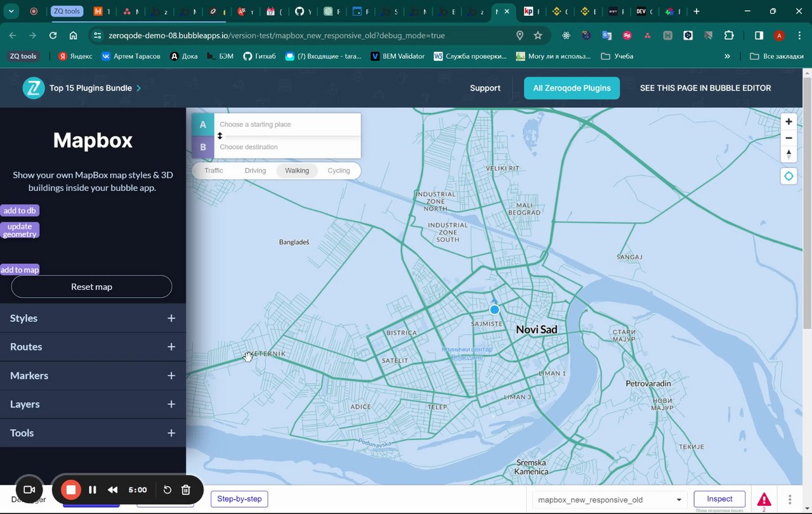This screenshot has height=514, width=812.
Task: Expand the Routes section
Action: pos(93,347)
